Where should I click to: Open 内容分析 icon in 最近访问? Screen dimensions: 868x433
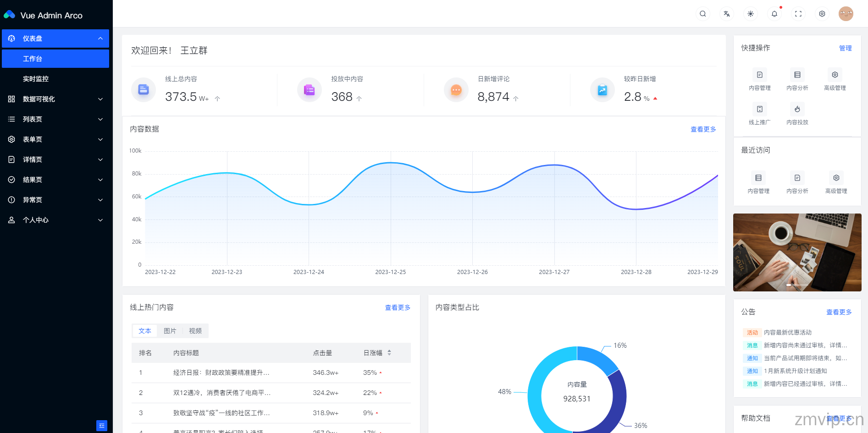[x=797, y=178]
